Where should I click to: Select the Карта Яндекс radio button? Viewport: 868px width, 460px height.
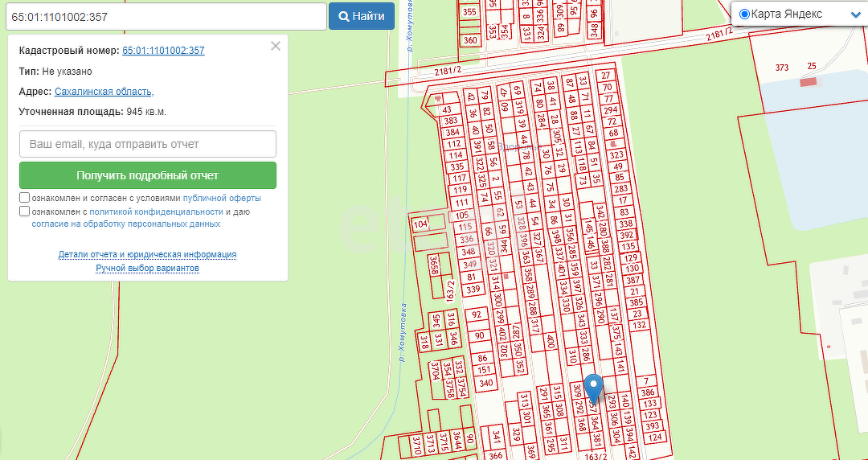(x=743, y=14)
